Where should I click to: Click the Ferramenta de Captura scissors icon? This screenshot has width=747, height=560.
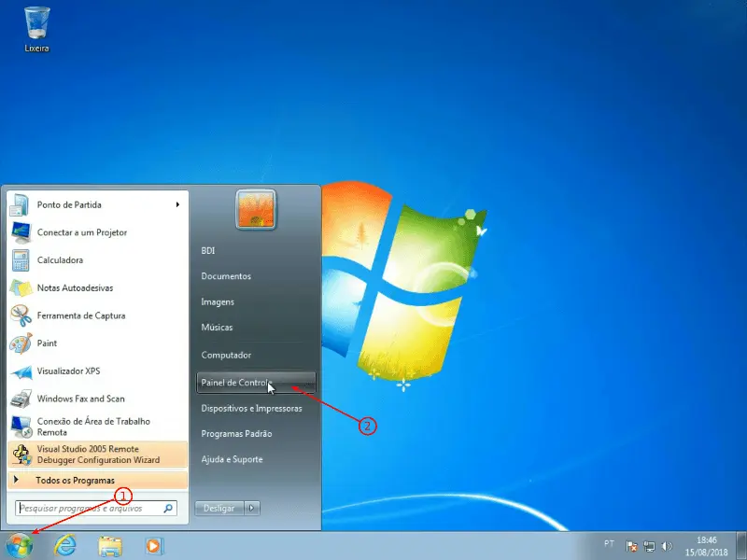pyautogui.click(x=21, y=315)
